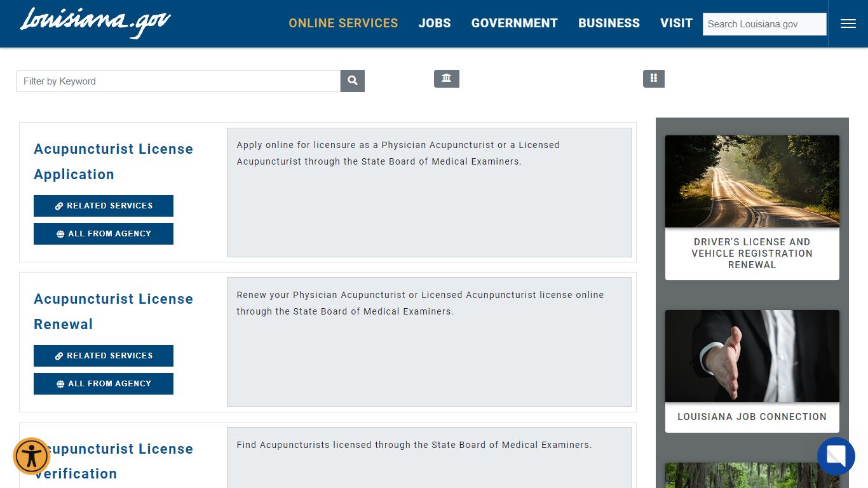The height and width of the screenshot is (488, 868).
Task: Click the 'Find Acupuncturists licensed' description
Action: click(414, 445)
